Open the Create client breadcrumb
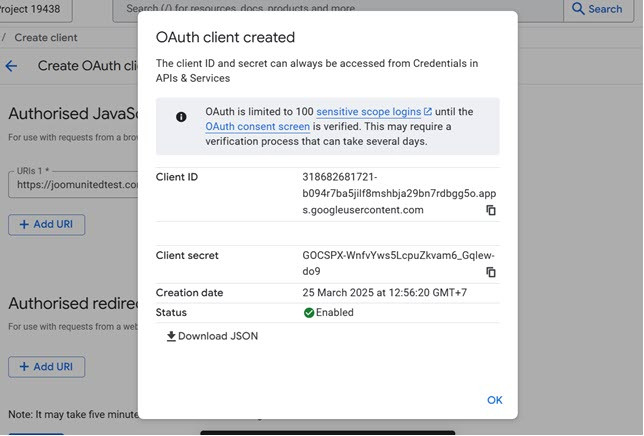 (45, 38)
